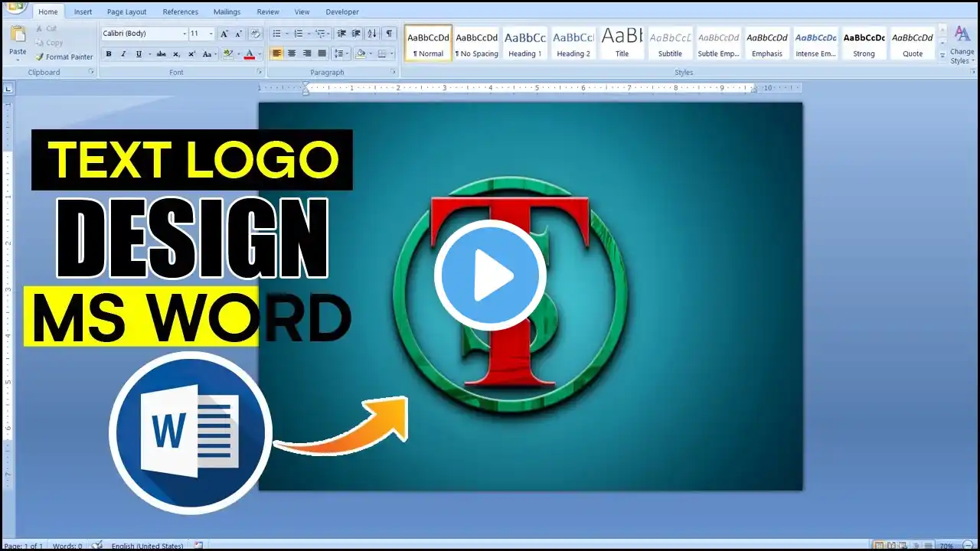Toggle Align Text Right

[307, 54]
